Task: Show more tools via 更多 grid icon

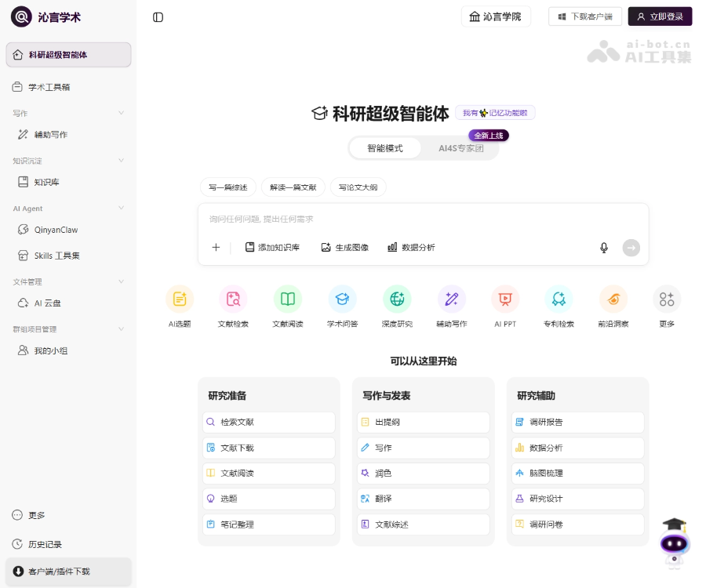Action: [x=667, y=299]
